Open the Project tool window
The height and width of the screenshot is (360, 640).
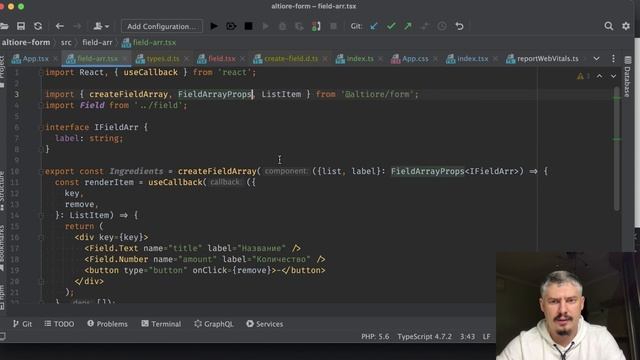pyautogui.click(x=2, y=71)
